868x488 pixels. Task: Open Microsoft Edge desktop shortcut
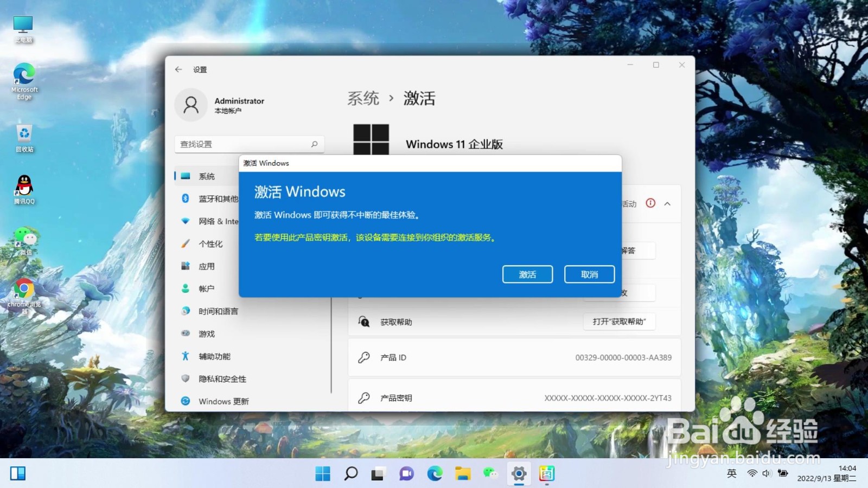[24, 81]
